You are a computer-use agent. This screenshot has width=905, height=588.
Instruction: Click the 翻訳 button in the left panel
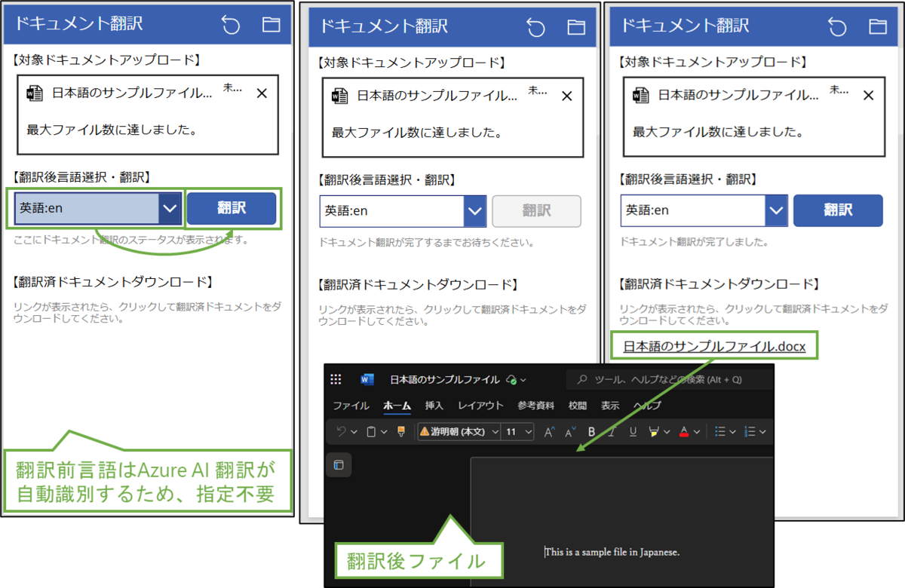pyautogui.click(x=232, y=208)
